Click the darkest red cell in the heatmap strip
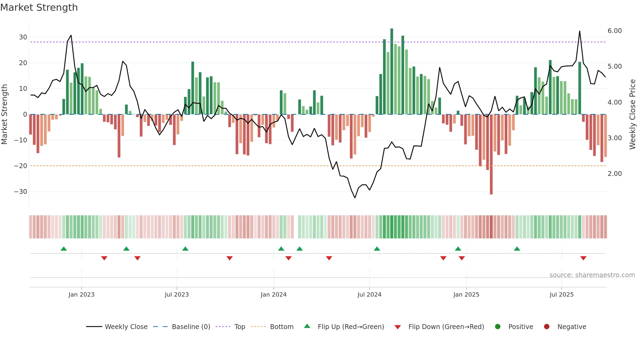 (491, 227)
